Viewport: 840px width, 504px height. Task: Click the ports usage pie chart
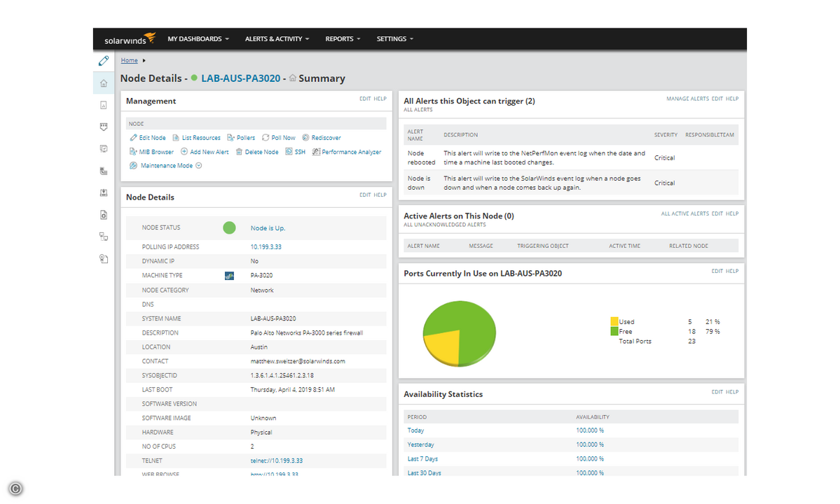(460, 333)
